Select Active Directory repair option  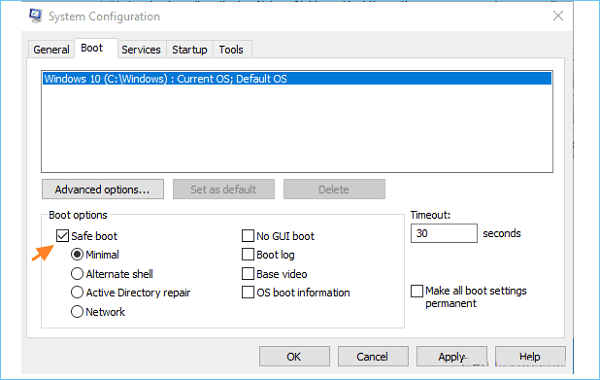[77, 292]
